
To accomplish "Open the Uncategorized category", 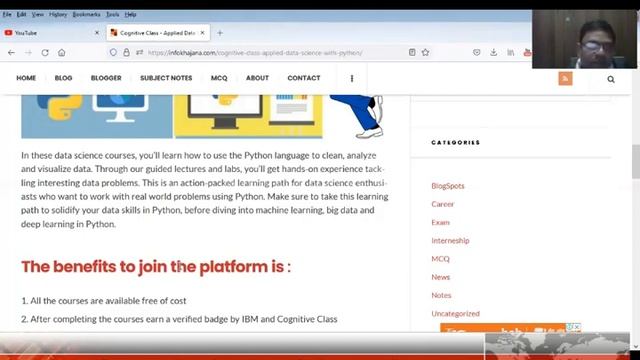I will coord(456,313).
